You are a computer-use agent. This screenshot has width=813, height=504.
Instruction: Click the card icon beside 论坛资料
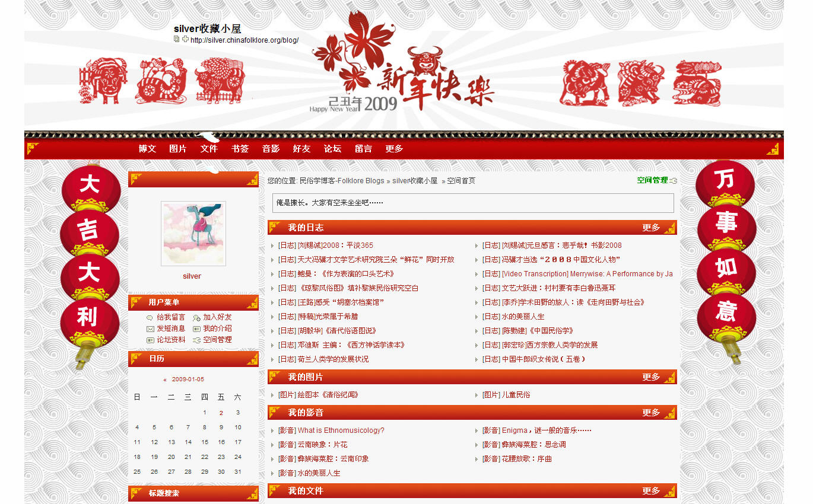pyautogui.click(x=150, y=340)
